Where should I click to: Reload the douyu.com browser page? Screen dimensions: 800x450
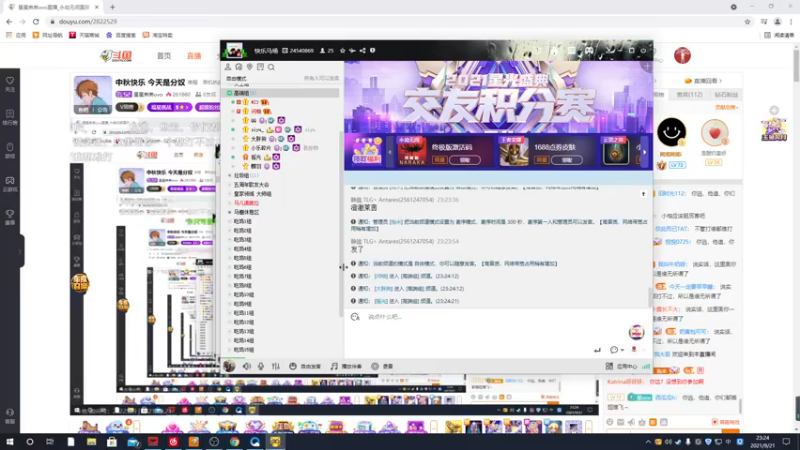tap(36, 21)
